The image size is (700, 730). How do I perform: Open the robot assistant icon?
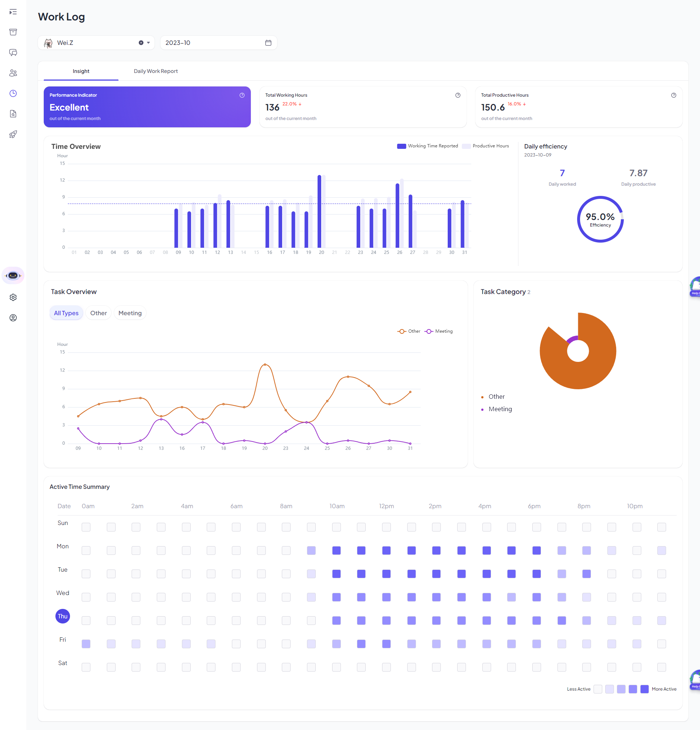click(13, 275)
